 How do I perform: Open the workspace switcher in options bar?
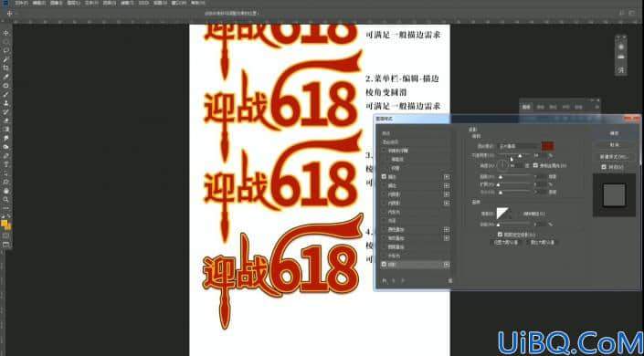(x=632, y=13)
